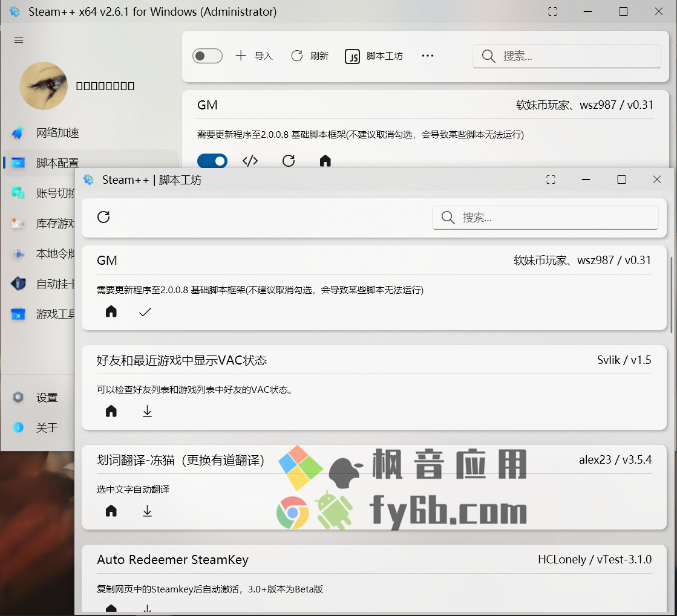Screen dimensions: 677x616
Task: Toggle the script master switch in toolbar
Action: point(208,56)
